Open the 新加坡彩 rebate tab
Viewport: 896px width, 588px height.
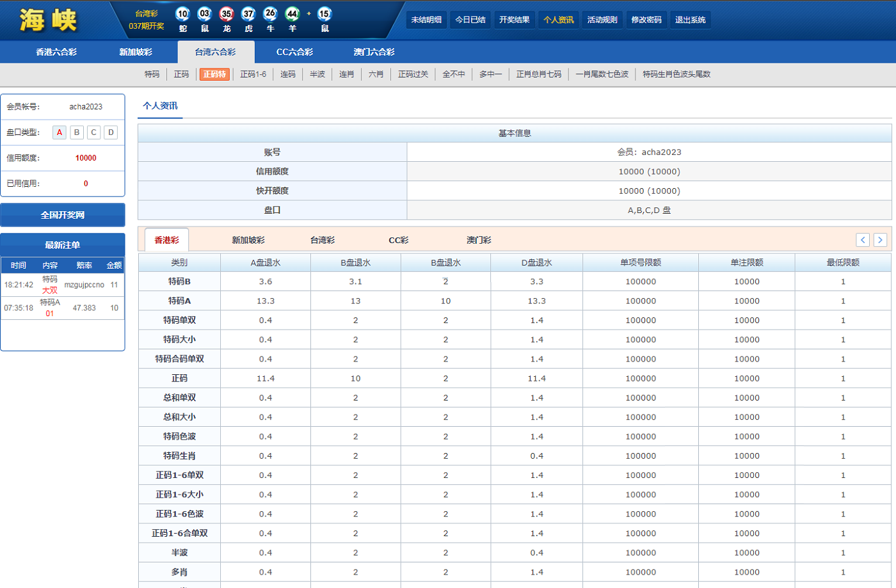click(248, 240)
